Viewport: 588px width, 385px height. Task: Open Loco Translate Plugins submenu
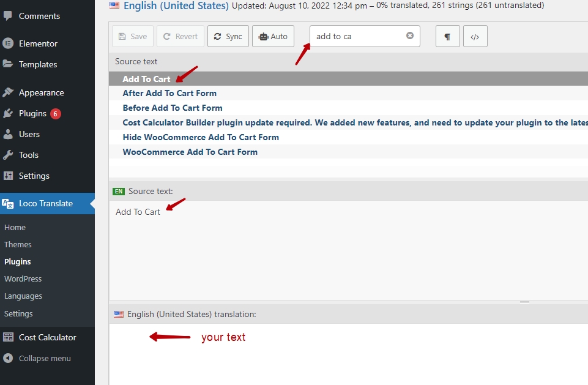(18, 261)
